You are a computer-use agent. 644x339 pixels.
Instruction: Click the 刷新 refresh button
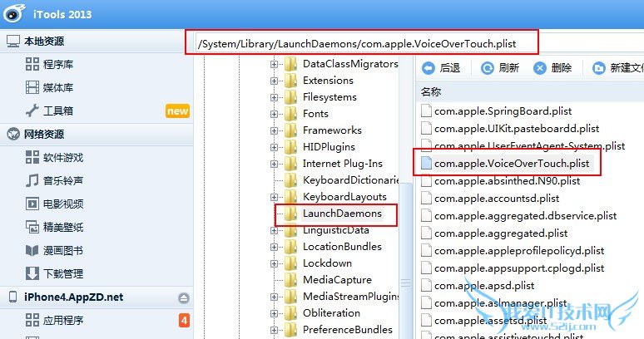tap(500, 67)
